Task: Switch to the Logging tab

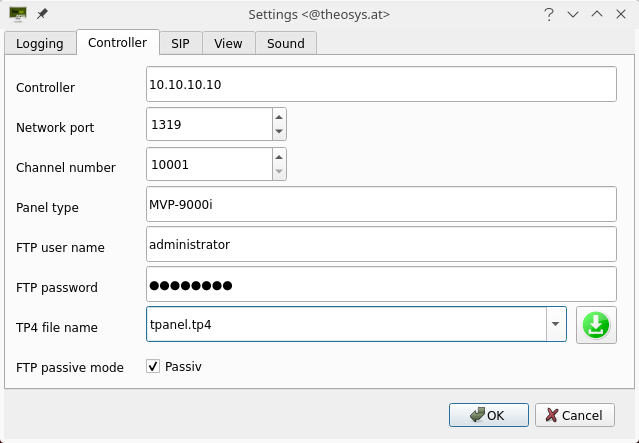Action: [40, 43]
